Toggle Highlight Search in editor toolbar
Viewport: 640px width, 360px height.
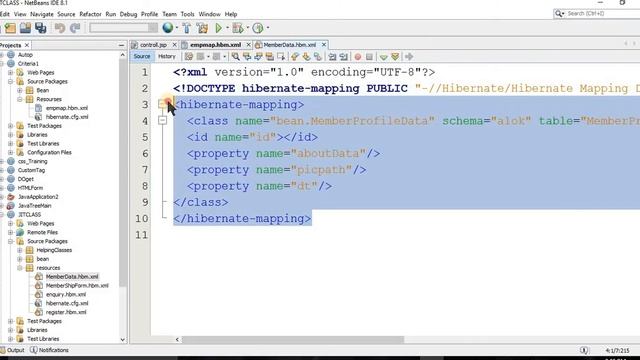270,56
